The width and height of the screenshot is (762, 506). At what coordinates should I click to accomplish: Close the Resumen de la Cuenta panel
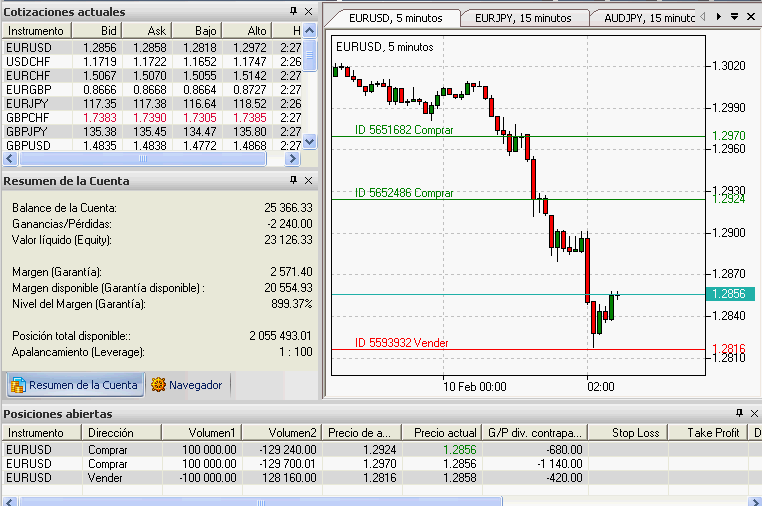tap(309, 180)
